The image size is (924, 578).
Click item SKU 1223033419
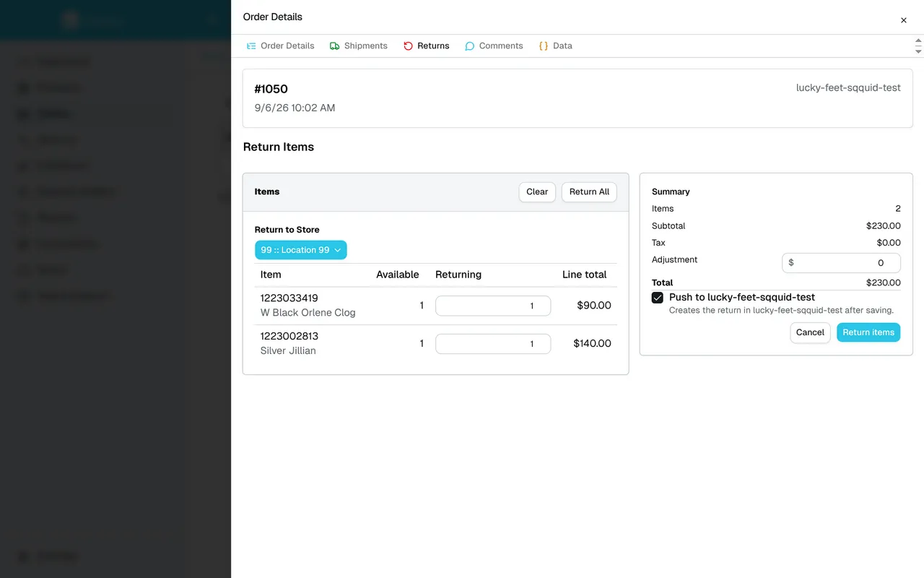tap(289, 298)
